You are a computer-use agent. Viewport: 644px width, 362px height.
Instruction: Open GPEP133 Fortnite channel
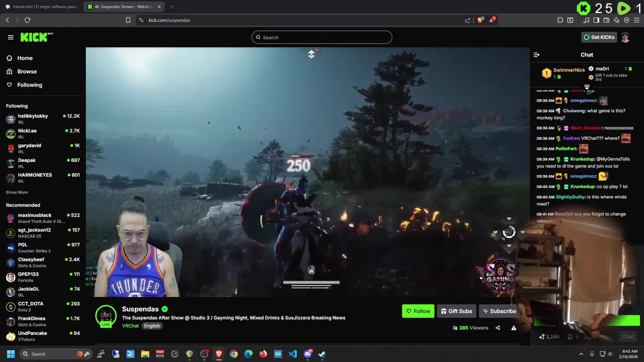coord(43,277)
